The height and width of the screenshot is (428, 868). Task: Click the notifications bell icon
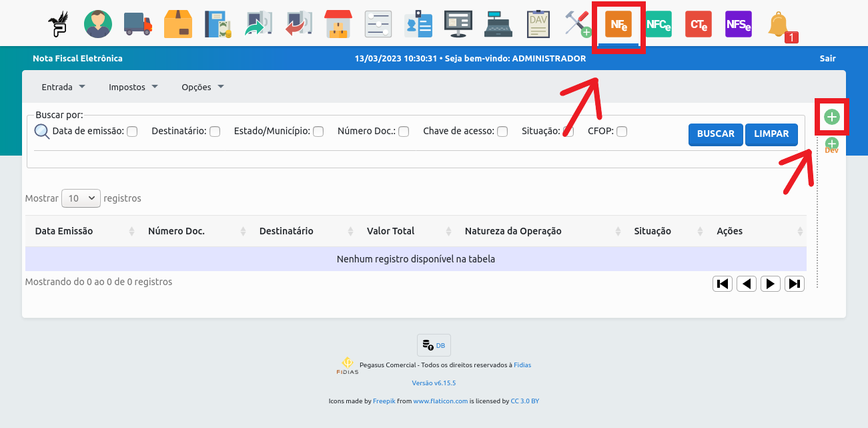coord(778,25)
